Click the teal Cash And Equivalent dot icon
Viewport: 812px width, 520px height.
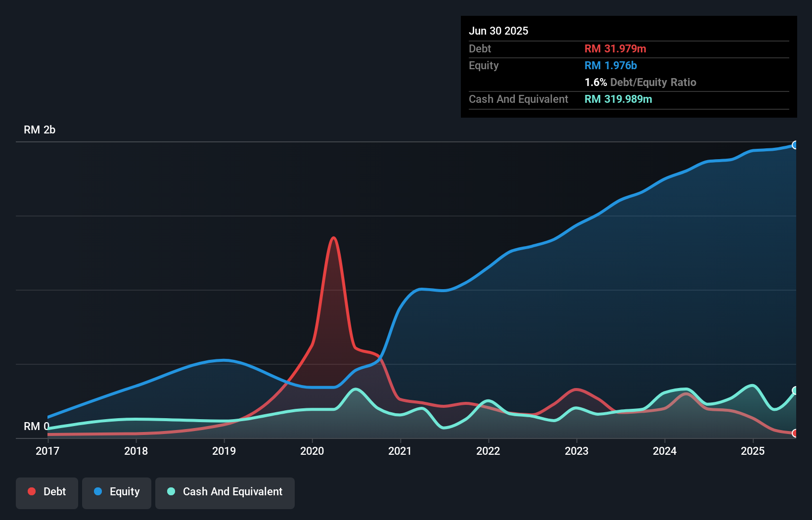pyautogui.click(x=170, y=492)
